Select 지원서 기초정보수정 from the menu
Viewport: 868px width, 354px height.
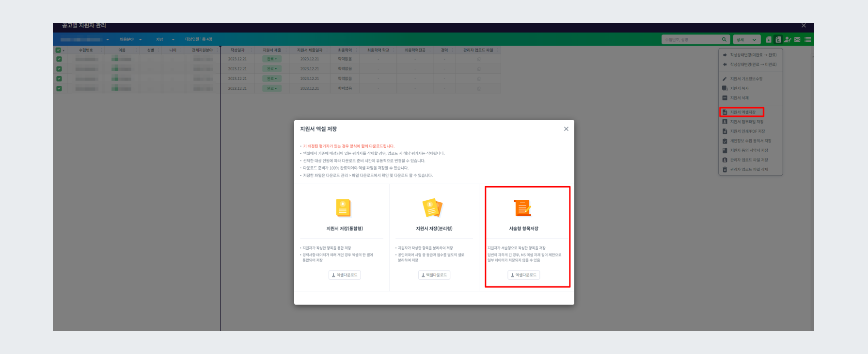[x=750, y=79]
